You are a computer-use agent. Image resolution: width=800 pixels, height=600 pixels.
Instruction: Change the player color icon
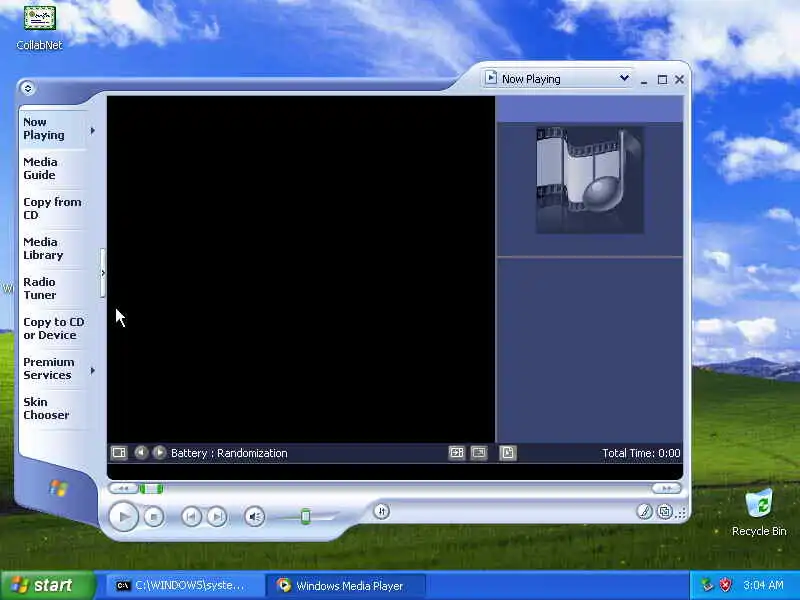point(644,511)
